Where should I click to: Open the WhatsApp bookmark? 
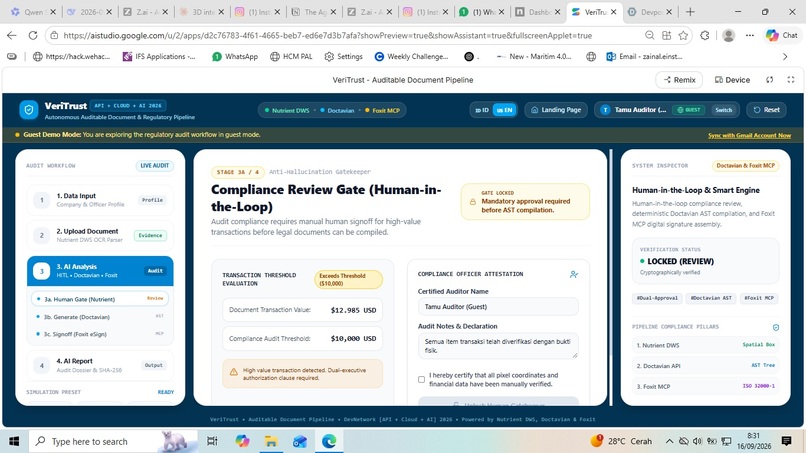coord(235,57)
